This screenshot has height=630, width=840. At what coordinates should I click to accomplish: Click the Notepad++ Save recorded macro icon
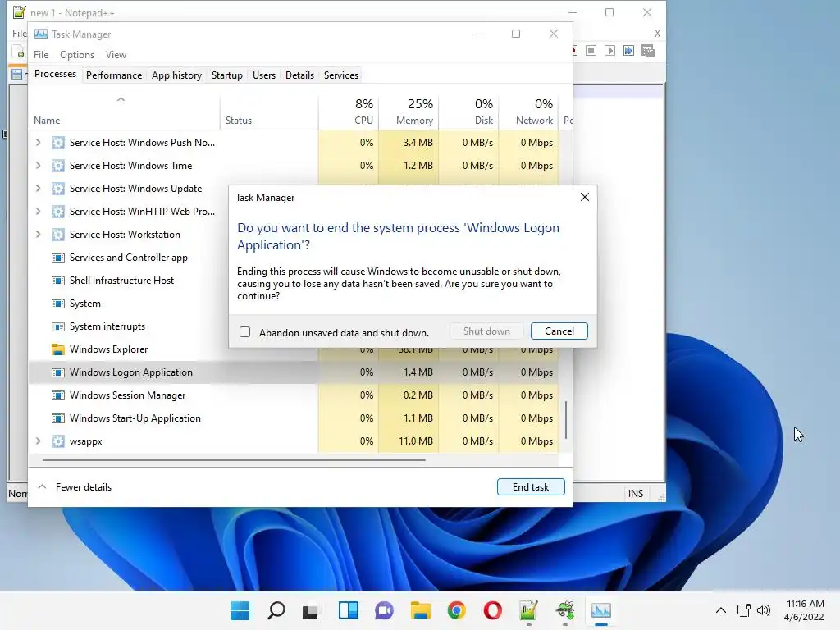[x=648, y=51]
